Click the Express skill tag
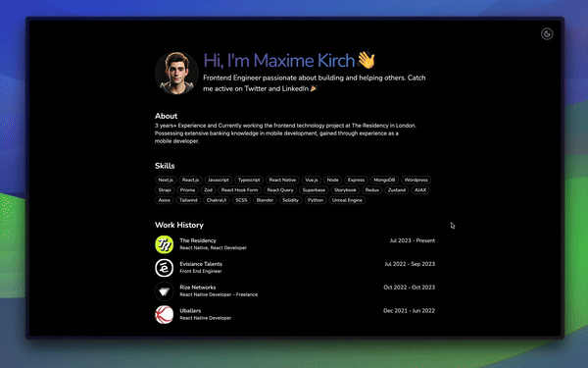Image resolution: width=588 pixels, height=368 pixels. (x=357, y=180)
